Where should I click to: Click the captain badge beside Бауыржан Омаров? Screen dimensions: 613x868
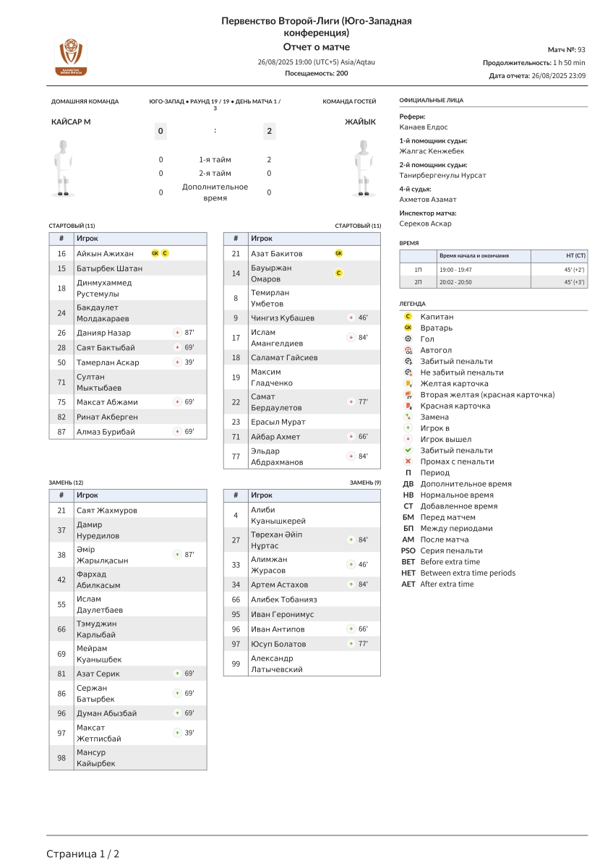point(338,273)
